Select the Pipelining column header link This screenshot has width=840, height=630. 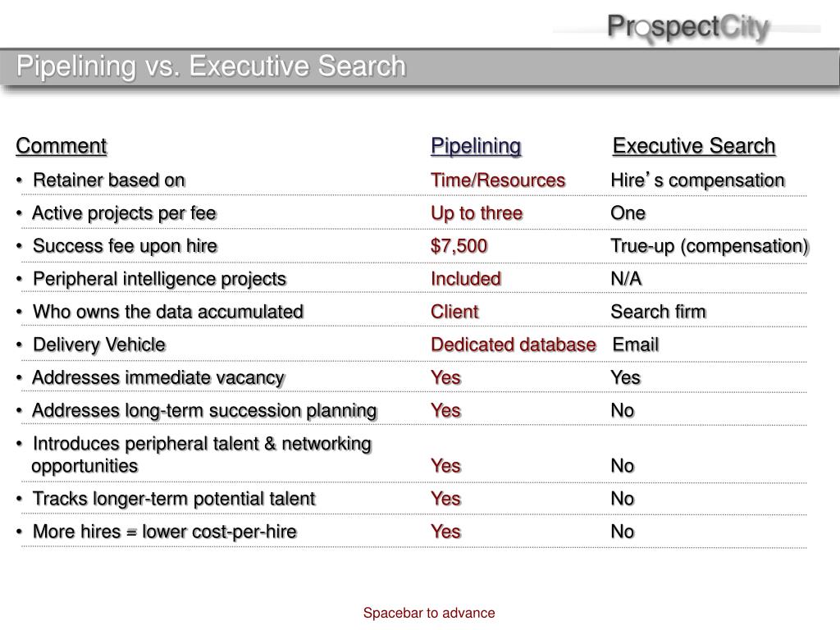coord(476,146)
